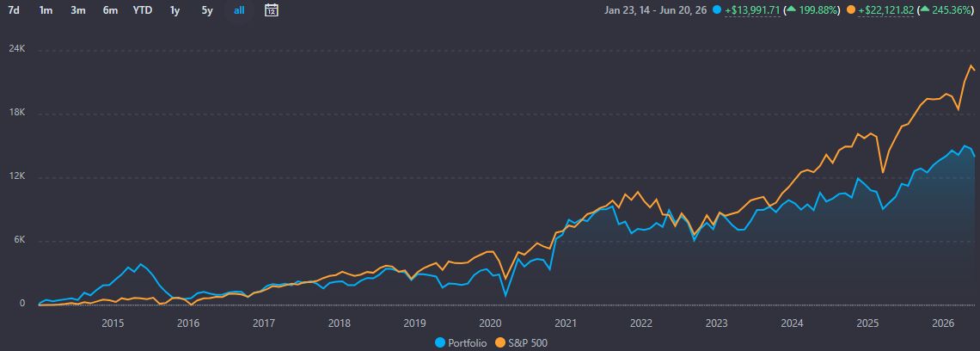Select the 1y time range
The height and width of the screenshot is (351, 980).
[x=175, y=10]
